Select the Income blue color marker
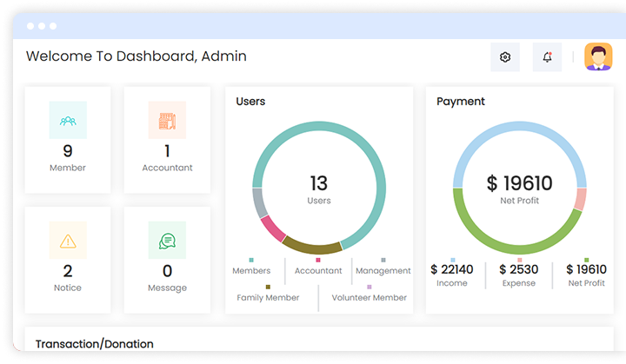Viewport: 626px width, 364px height. pos(452,260)
